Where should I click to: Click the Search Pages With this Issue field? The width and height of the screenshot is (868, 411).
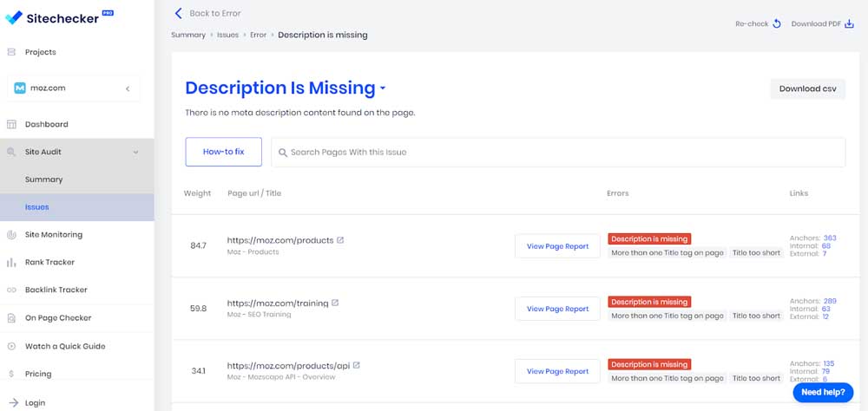pyautogui.click(x=558, y=152)
